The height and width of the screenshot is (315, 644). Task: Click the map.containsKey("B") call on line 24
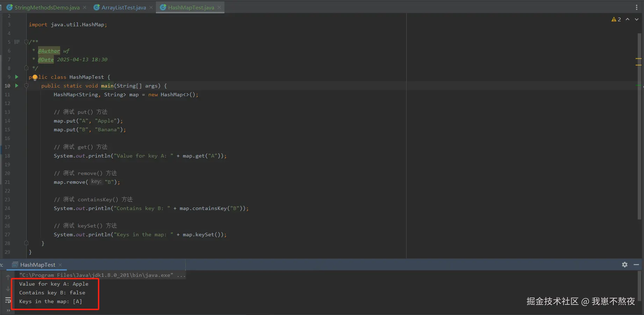click(x=211, y=208)
